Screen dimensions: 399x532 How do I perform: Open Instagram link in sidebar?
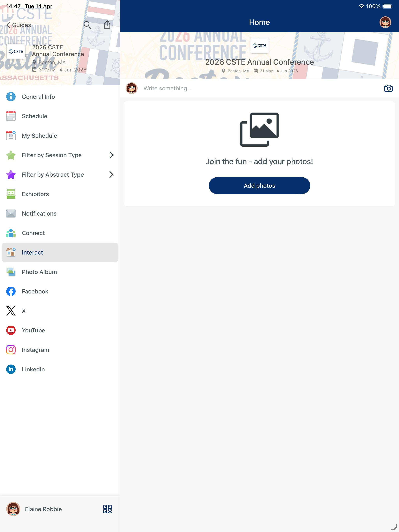click(x=60, y=350)
